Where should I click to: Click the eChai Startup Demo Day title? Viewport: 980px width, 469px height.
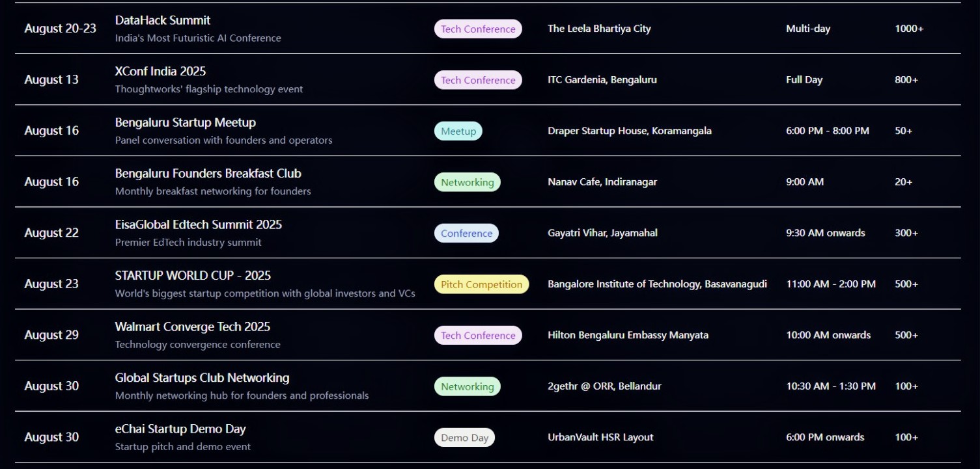(180, 429)
